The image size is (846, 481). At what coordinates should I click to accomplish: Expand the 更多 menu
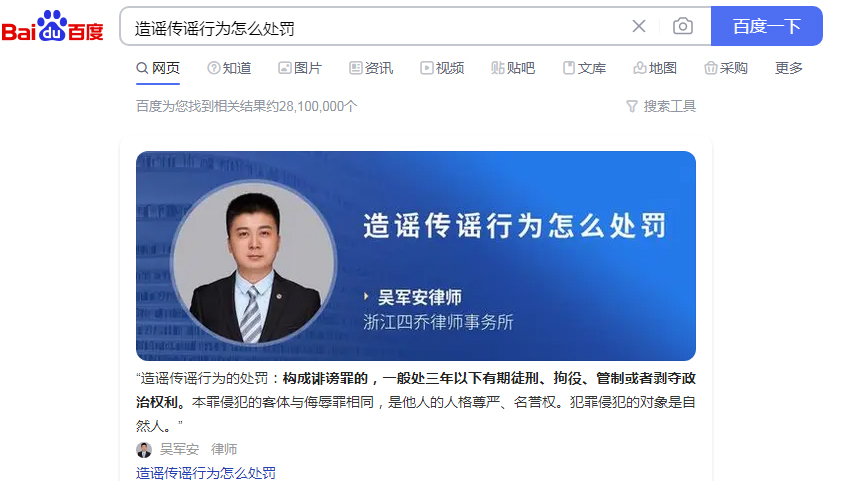click(x=789, y=68)
